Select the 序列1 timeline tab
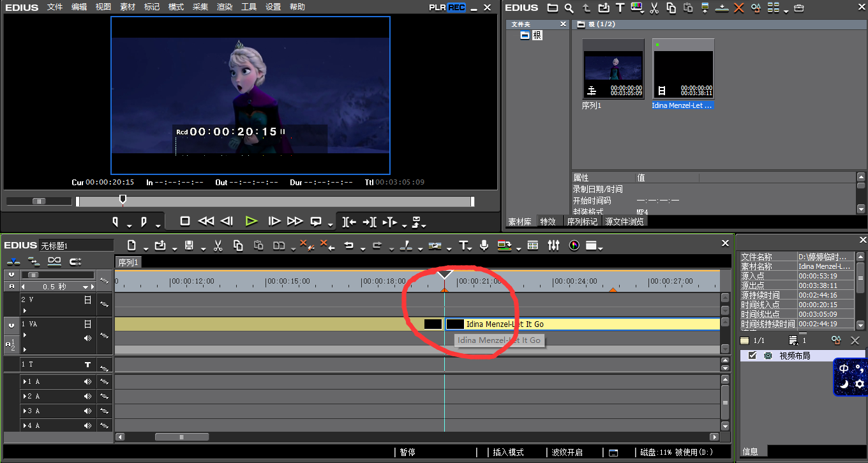The image size is (868, 463). [x=128, y=262]
